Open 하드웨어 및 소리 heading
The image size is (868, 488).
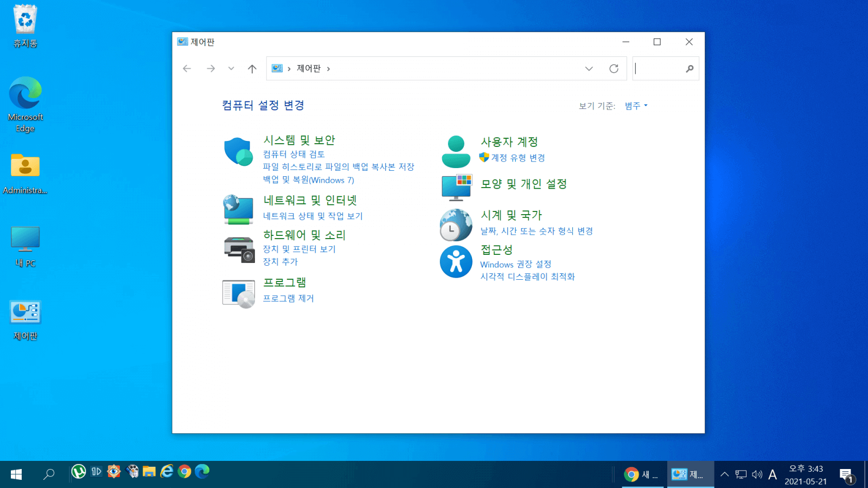(x=304, y=235)
